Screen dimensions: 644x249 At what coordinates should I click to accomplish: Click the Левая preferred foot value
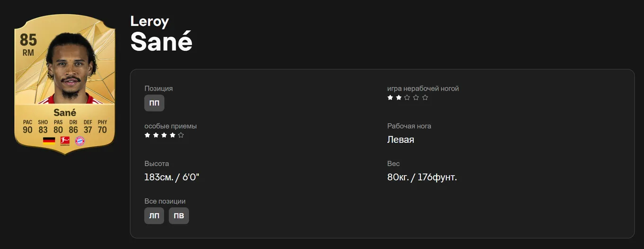point(401,140)
